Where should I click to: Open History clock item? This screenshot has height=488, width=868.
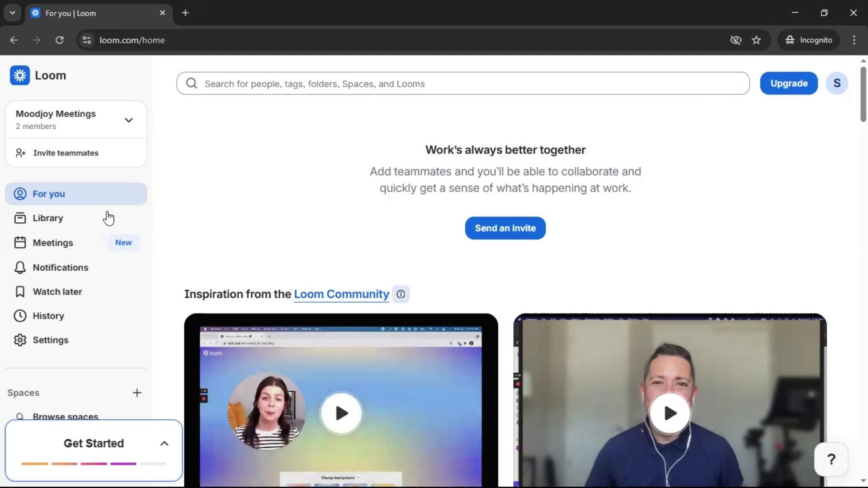(48, 316)
